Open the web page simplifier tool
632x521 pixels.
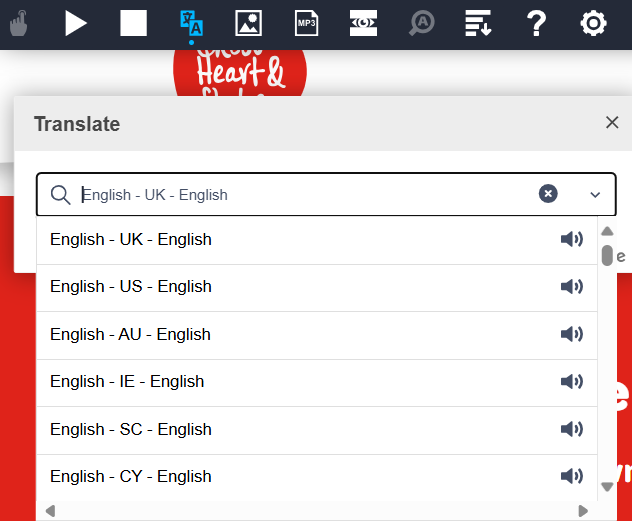point(479,23)
